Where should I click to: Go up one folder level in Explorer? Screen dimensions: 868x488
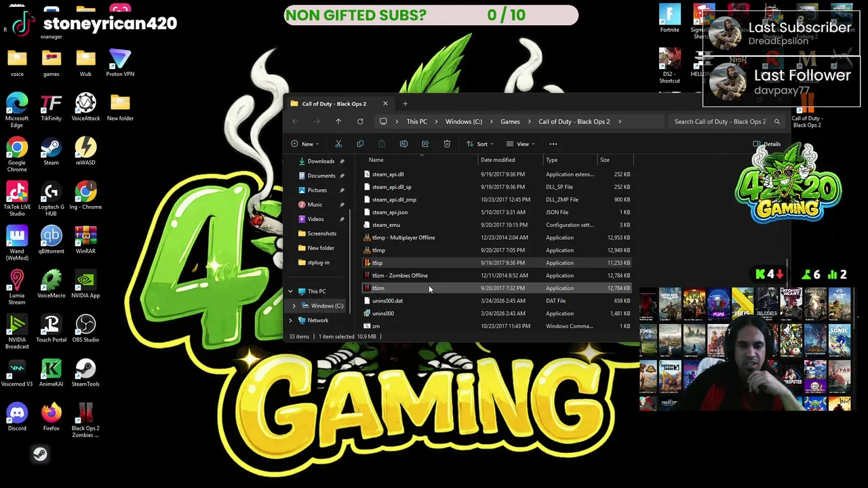click(x=338, y=121)
